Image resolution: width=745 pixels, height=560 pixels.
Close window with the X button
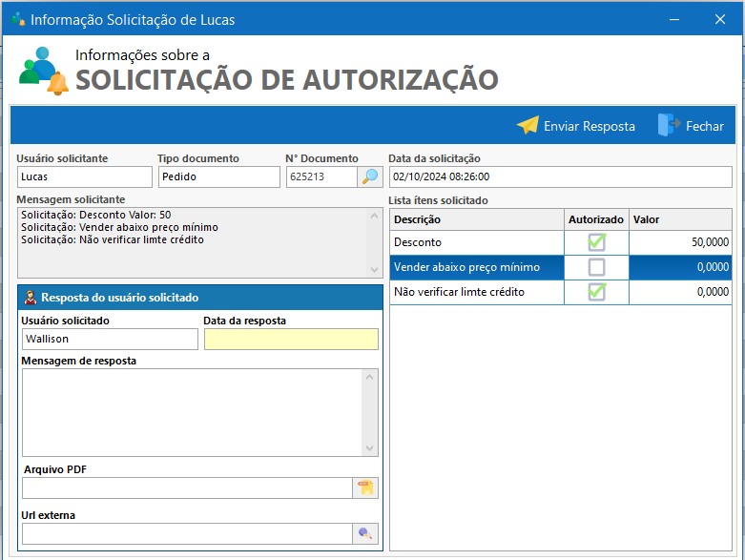coord(720,19)
